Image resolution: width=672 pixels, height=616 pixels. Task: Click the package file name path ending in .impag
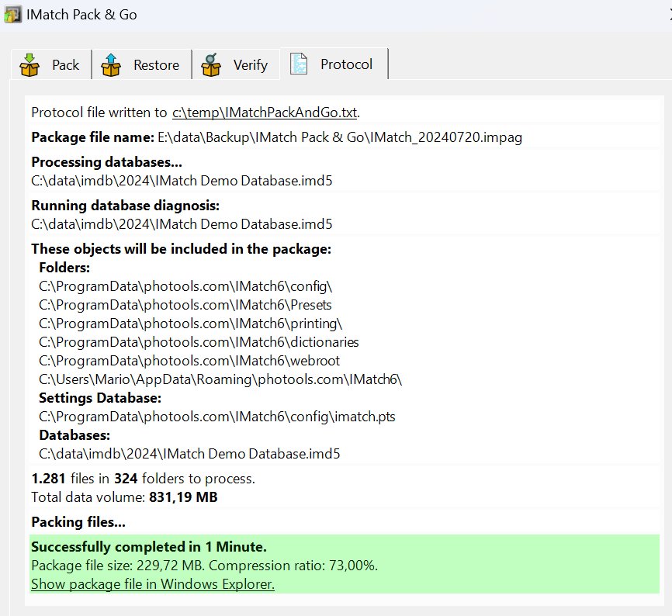point(340,137)
